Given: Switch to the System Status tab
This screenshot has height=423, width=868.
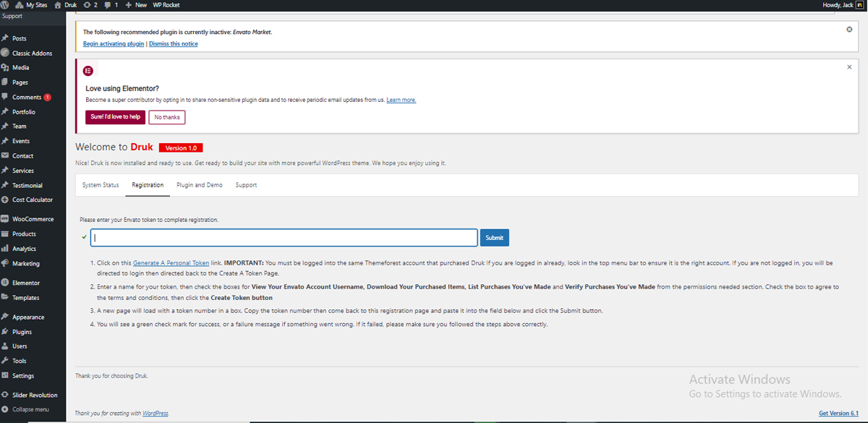Looking at the screenshot, I should [x=101, y=185].
